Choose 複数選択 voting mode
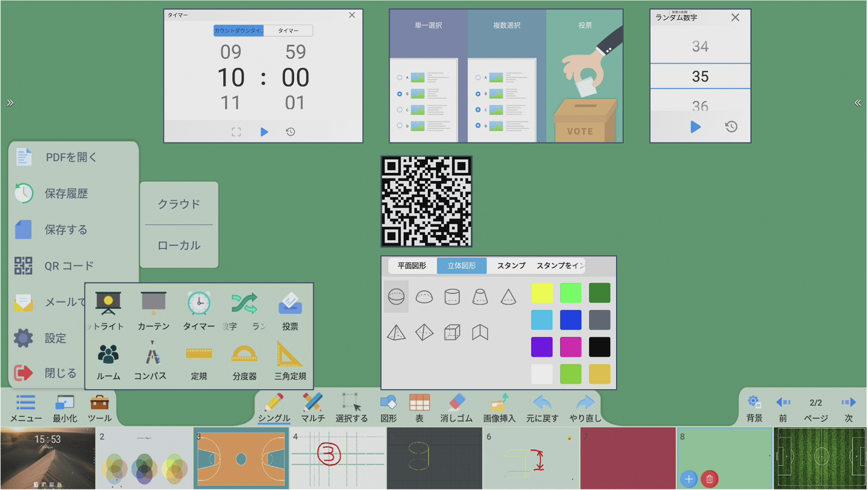 click(x=507, y=76)
